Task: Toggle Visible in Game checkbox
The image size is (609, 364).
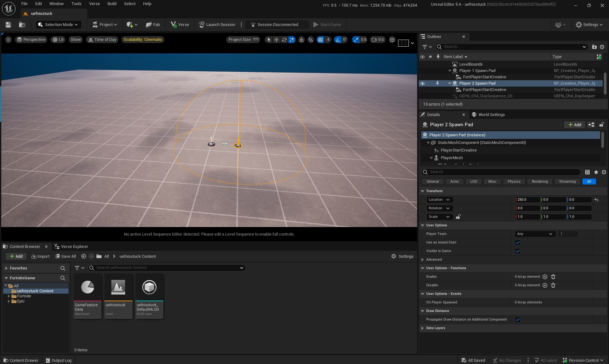Action: (x=517, y=251)
